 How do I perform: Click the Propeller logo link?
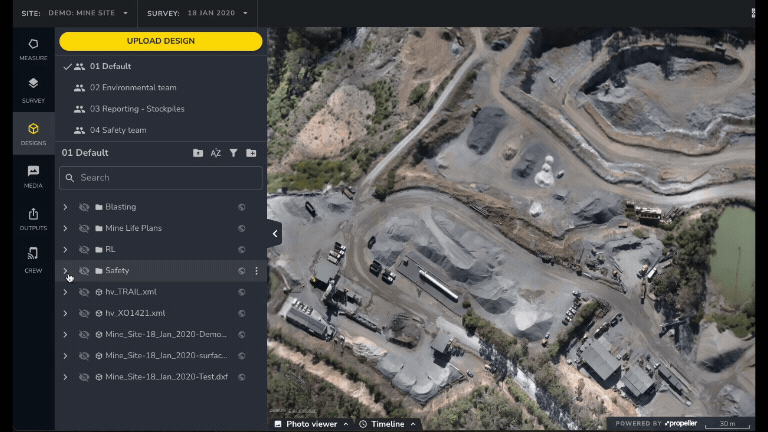681,423
